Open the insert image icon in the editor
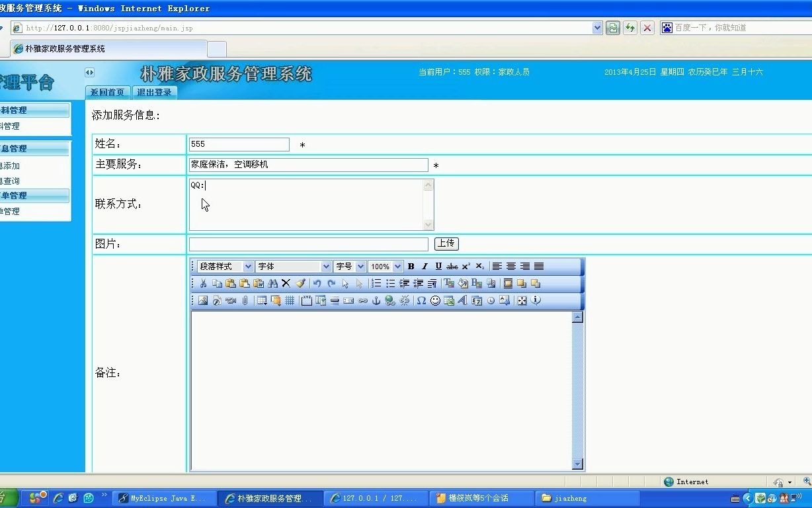 coord(202,301)
